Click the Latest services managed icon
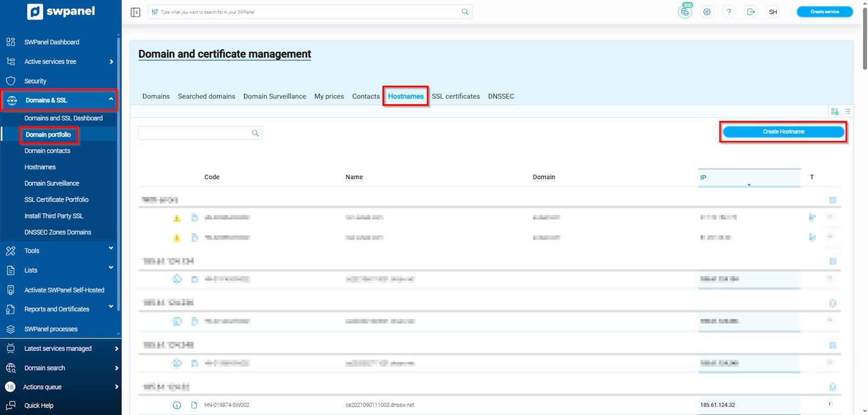 [x=11, y=348]
